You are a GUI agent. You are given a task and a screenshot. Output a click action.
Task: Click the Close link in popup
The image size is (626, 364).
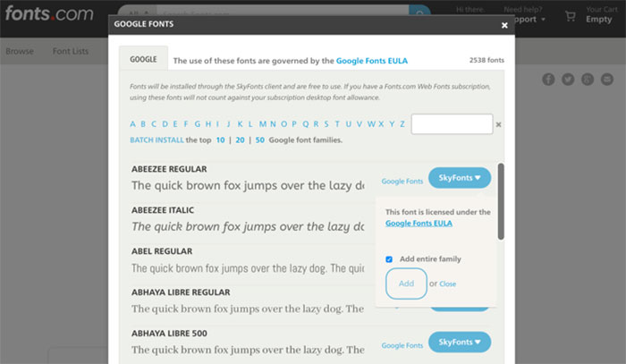pyautogui.click(x=447, y=284)
